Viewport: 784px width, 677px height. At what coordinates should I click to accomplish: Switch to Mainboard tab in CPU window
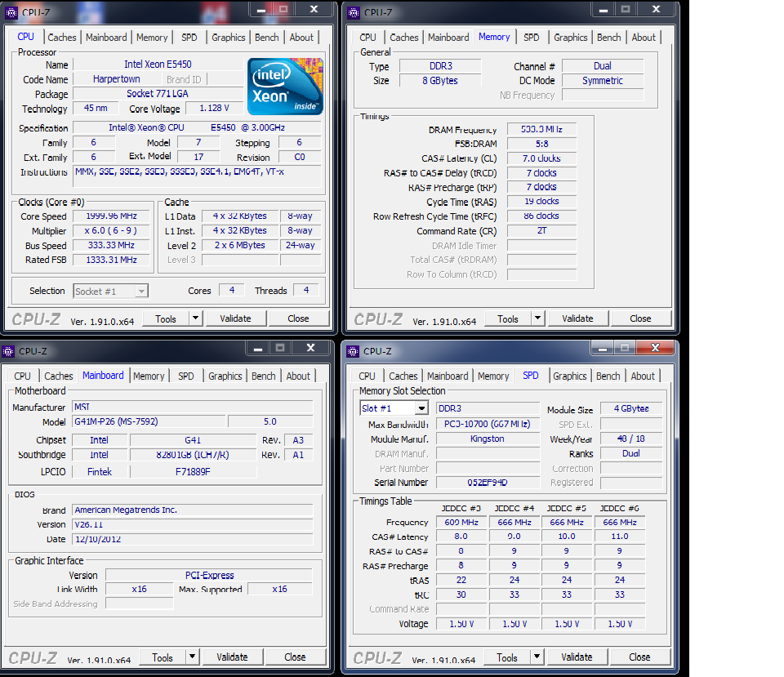106,38
